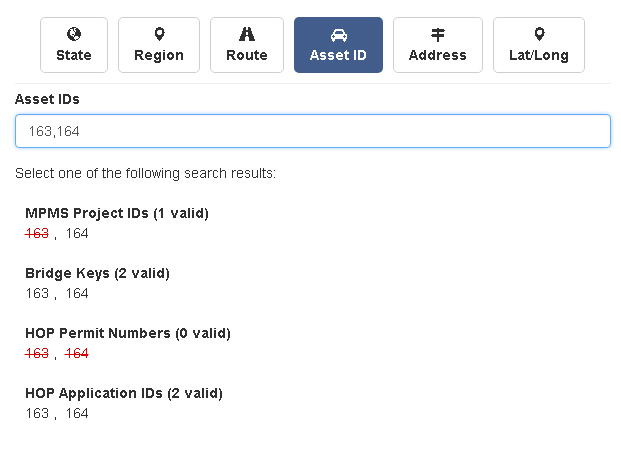This screenshot has height=455, width=621.
Task: Choose HOP Application ID 164
Action: pyautogui.click(x=77, y=413)
